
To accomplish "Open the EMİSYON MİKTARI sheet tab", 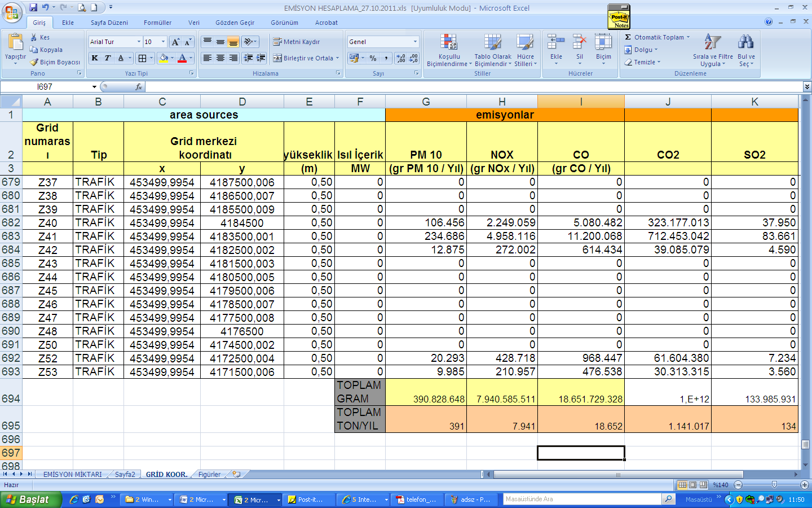I will click(x=73, y=474).
